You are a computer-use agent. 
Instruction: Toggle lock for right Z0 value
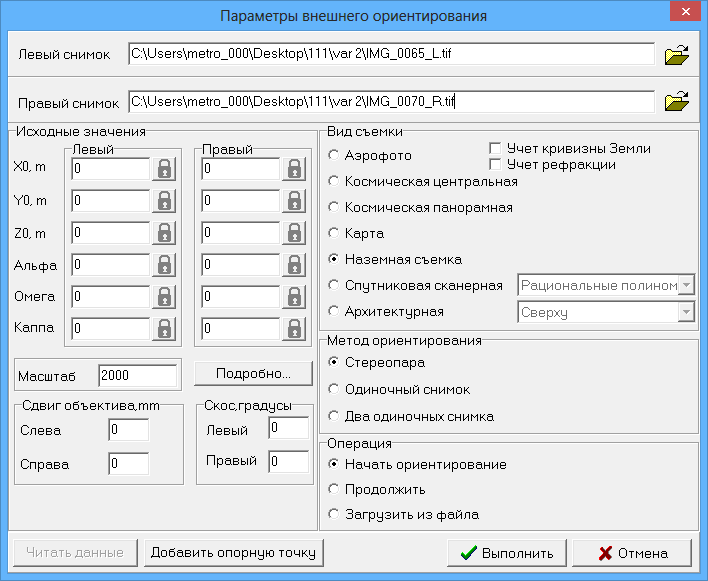pos(294,233)
